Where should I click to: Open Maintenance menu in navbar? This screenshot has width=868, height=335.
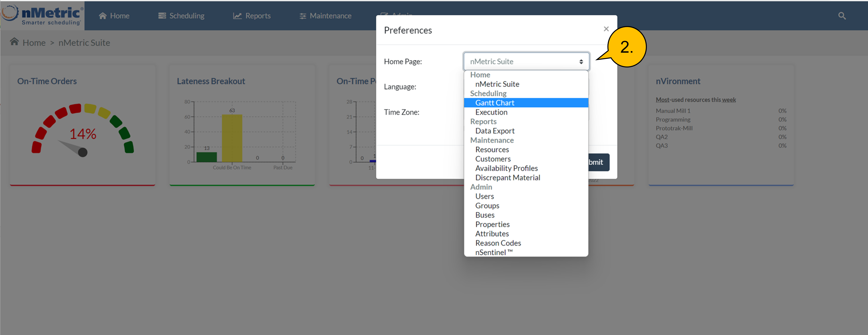coord(325,16)
